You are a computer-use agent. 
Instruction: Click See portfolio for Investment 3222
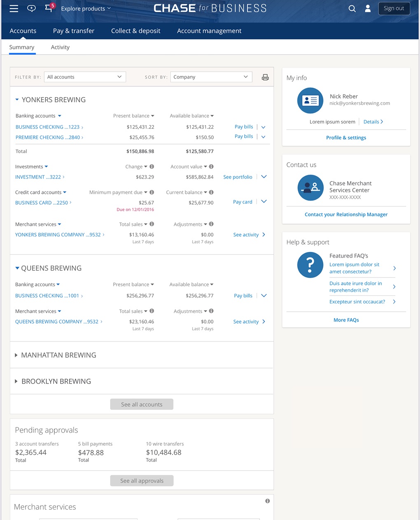[x=238, y=177]
